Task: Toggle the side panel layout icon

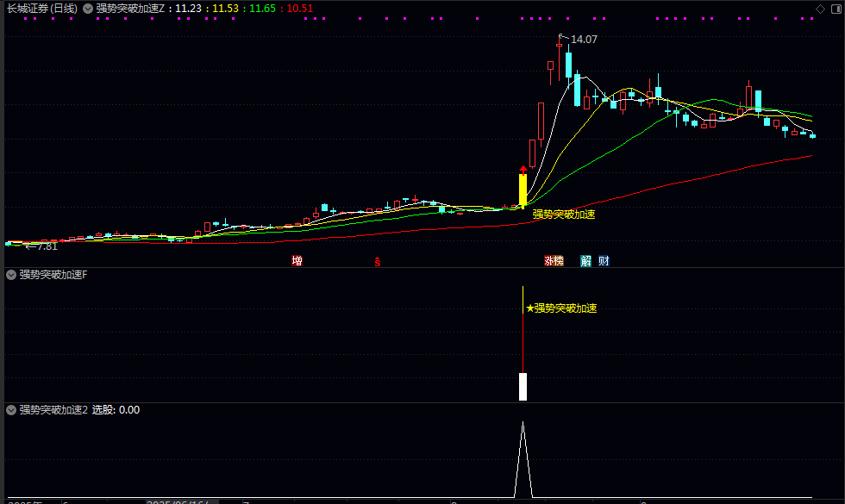Action: coord(836,9)
